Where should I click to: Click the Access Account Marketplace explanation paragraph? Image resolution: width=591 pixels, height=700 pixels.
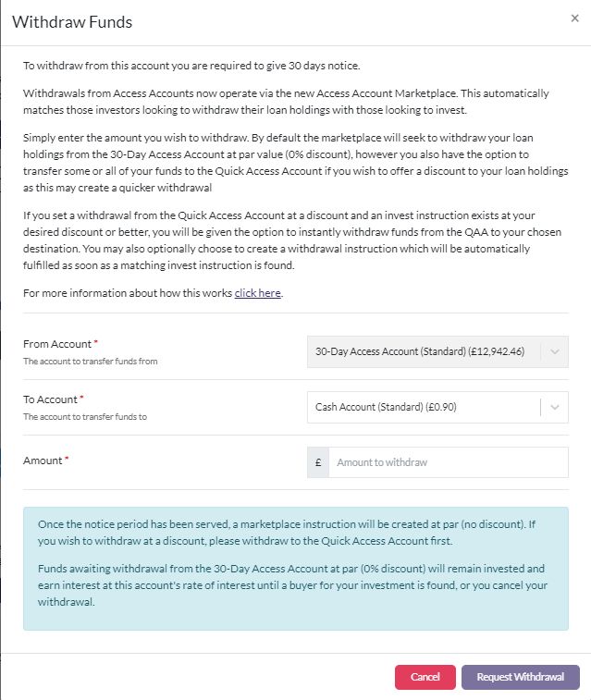286,102
